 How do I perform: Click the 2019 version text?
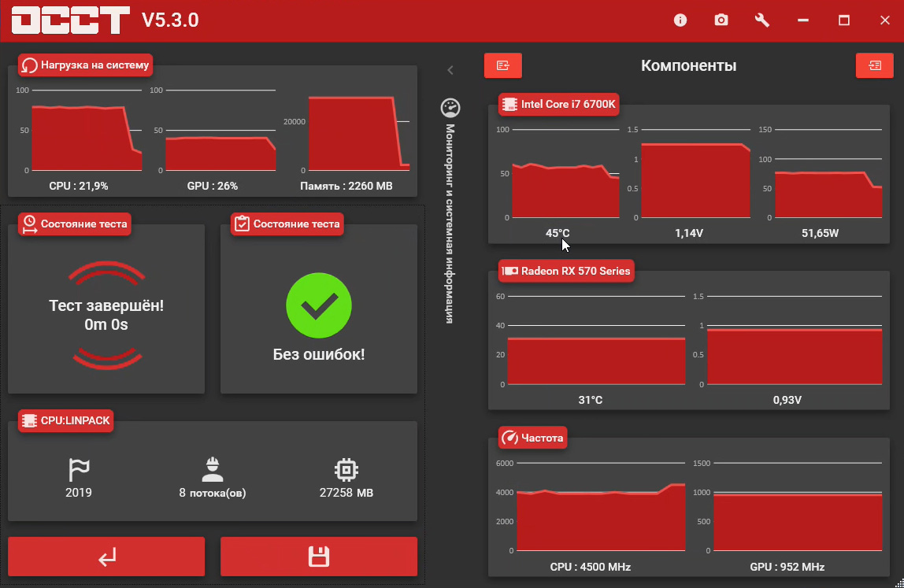(x=79, y=493)
